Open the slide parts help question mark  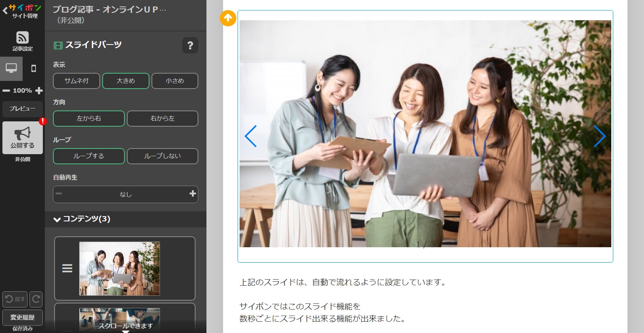click(190, 45)
